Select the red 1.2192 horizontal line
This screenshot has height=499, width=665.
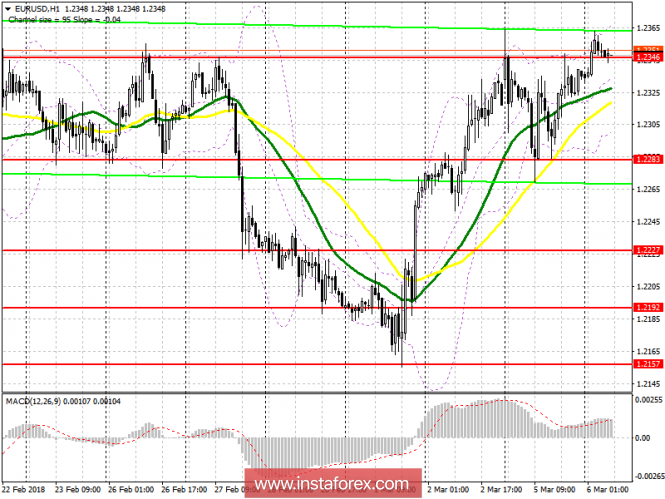[x=316, y=307]
